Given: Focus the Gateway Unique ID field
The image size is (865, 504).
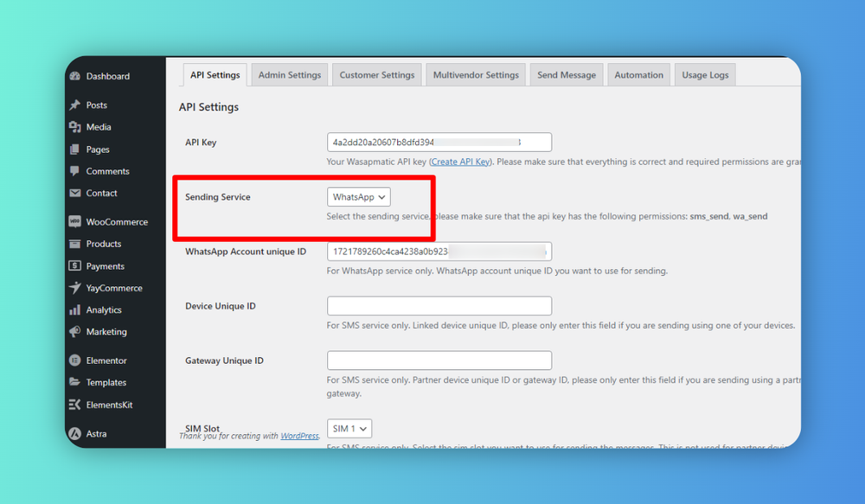Looking at the screenshot, I should pos(439,360).
